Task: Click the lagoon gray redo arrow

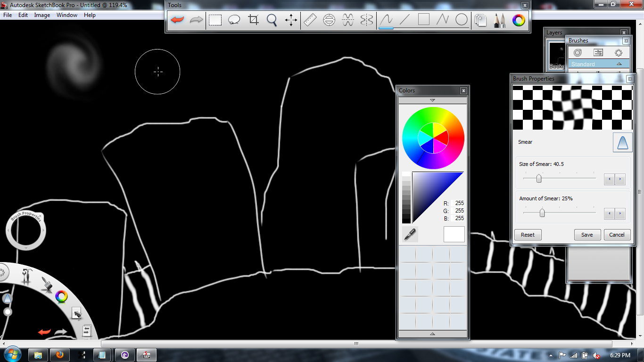Action: click(x=61, y=332)
